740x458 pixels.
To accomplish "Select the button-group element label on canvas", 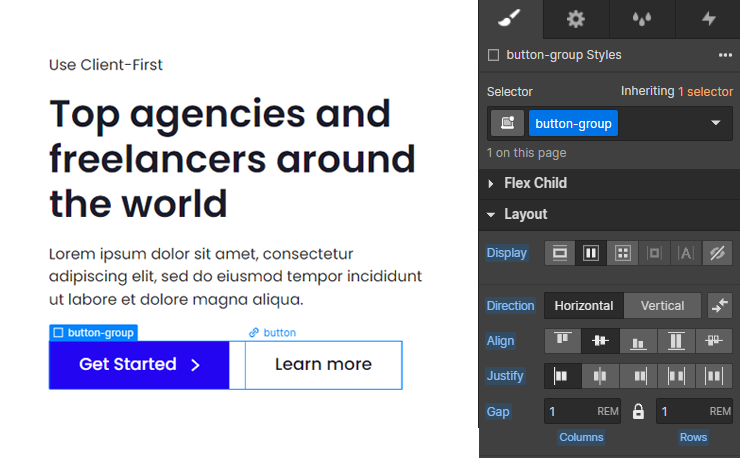I will coord(93,333).
